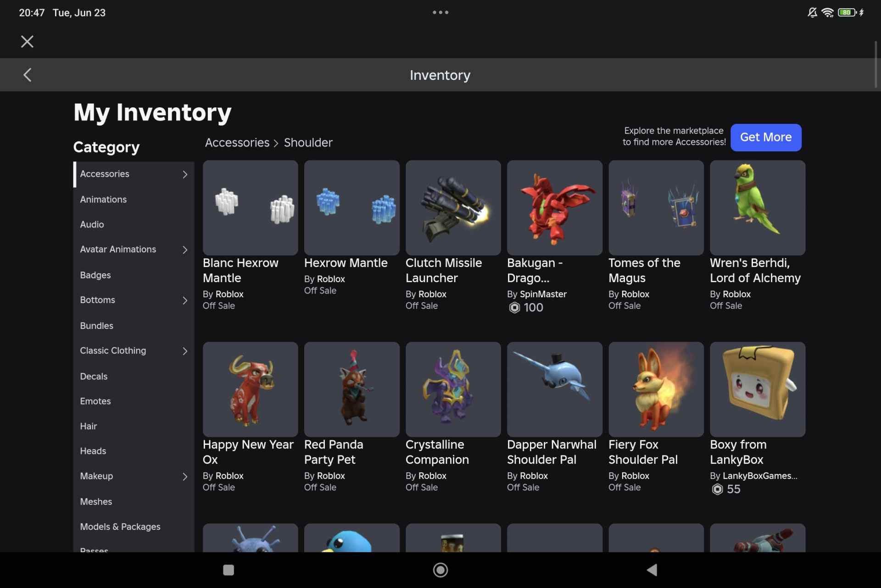This screenshot has width=881, height=588.
Task: Click the SpinMaster creator link
Action: tap(543, 294)
